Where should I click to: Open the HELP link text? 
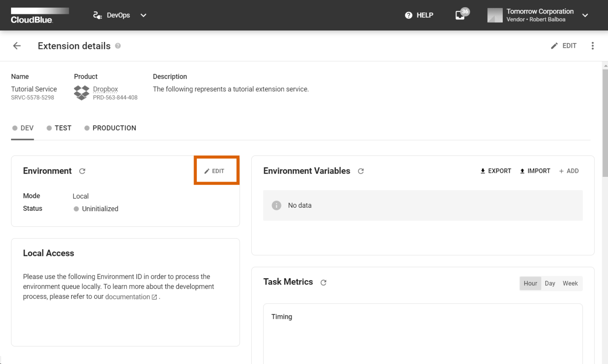[425, 15]
